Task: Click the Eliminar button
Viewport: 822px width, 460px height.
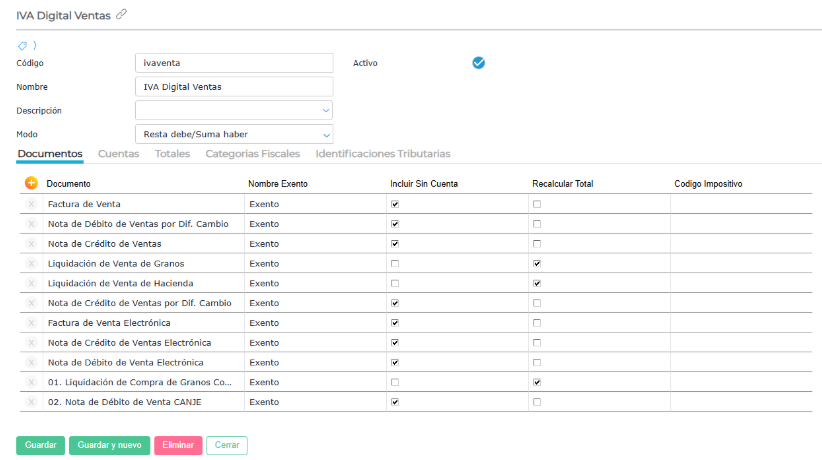Action: 178,445
